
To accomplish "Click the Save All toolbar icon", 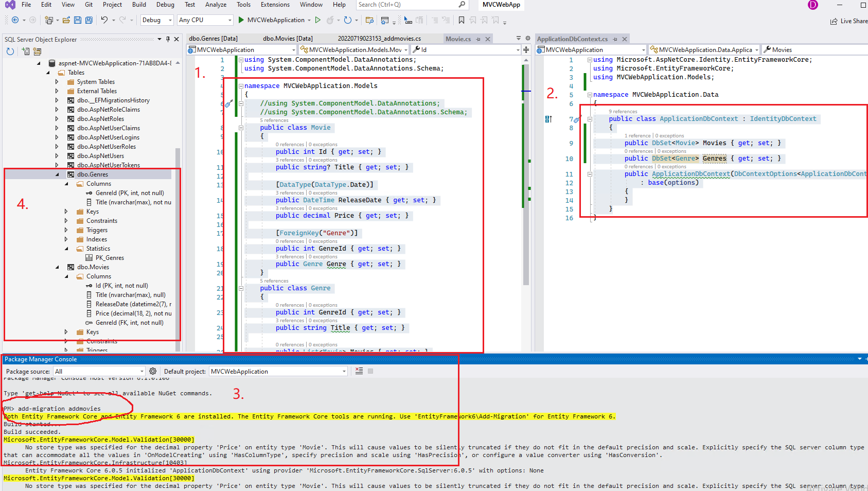I will pyautogui.click(x=88, y=20).
